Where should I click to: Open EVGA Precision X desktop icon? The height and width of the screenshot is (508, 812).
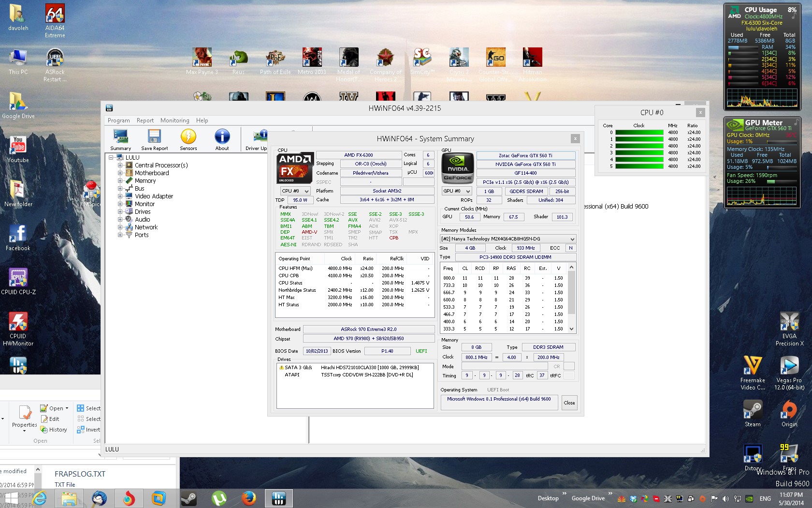pos(789,329)
